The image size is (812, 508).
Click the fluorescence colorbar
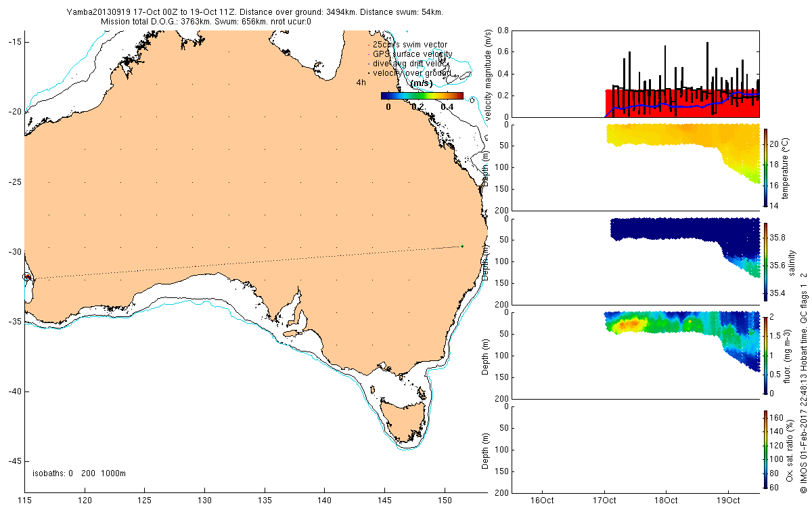[x=765, y=355]
